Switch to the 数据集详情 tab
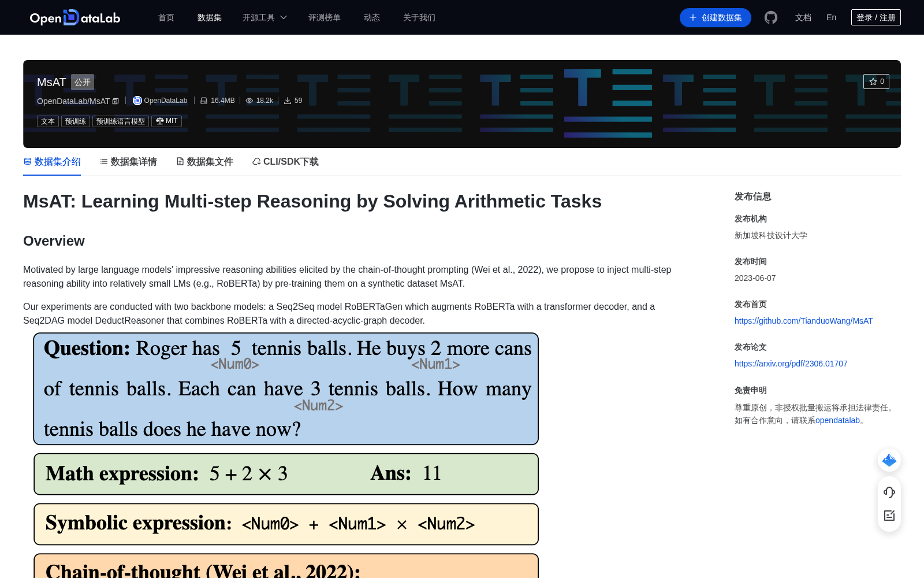924x578 pixels. (x=128, y=162)
